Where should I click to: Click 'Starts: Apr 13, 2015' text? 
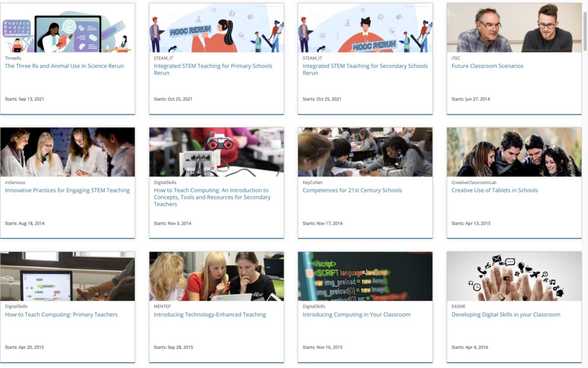(x=471, y=224)
